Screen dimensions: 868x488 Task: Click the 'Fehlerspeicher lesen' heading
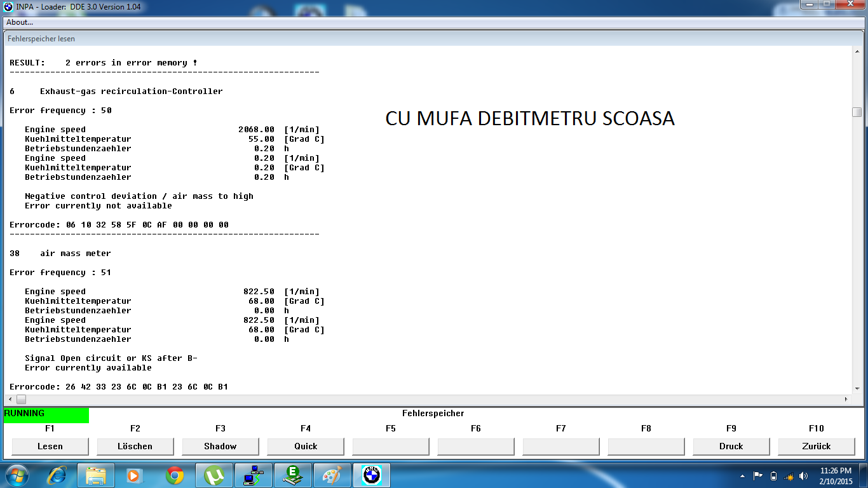(41, 39)
